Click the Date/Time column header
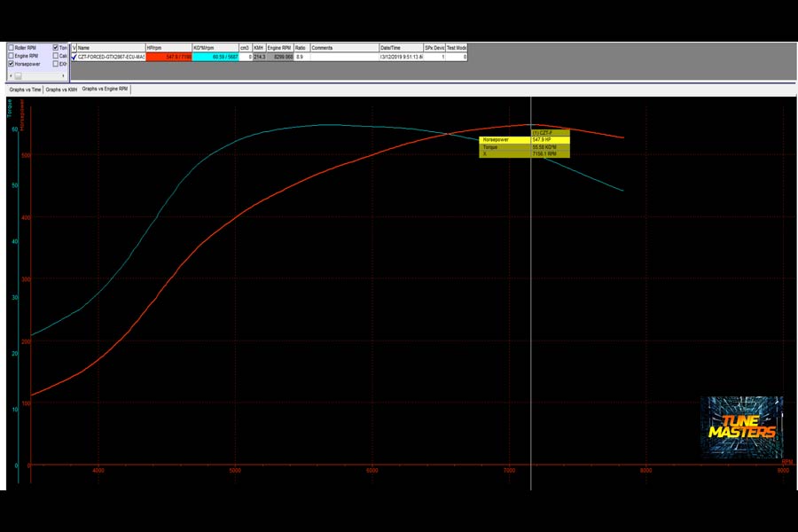Viewport: 798px width, 532px height. tap(401, 48)
